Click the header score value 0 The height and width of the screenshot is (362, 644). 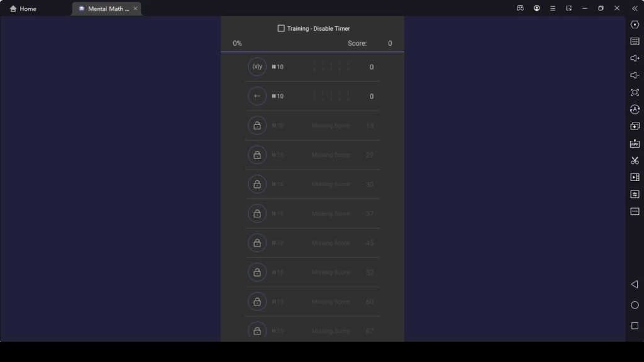[390, 43]
